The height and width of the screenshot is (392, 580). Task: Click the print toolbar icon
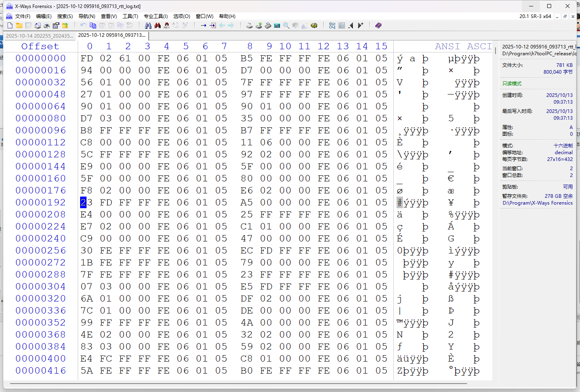pos(47,26)
